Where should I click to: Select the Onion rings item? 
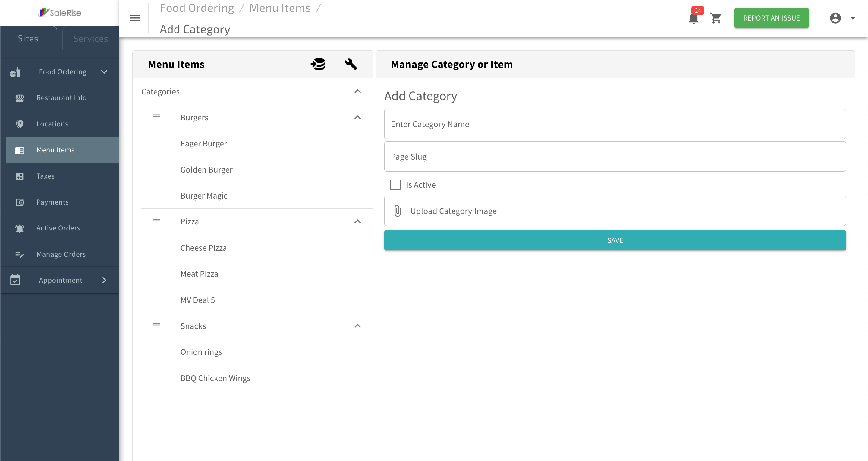click(201, 352)
